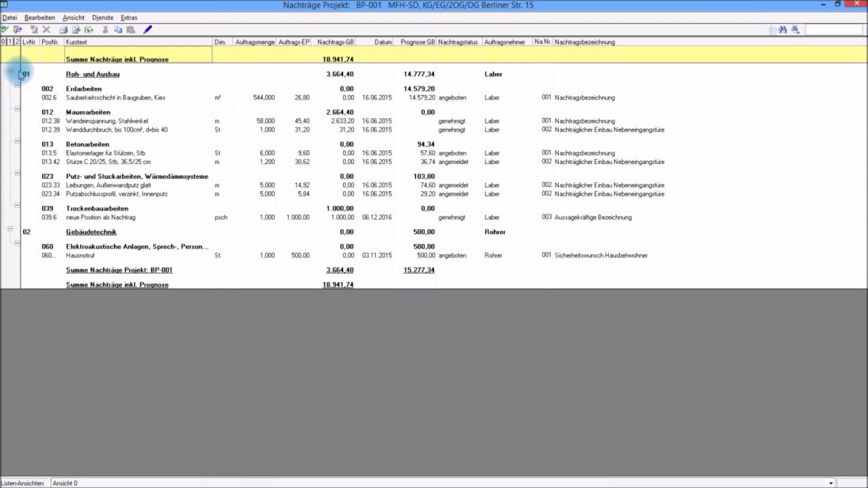Click the binoculars search icon
Viewport: 868px width, 488px height.
tap(783, 30)
